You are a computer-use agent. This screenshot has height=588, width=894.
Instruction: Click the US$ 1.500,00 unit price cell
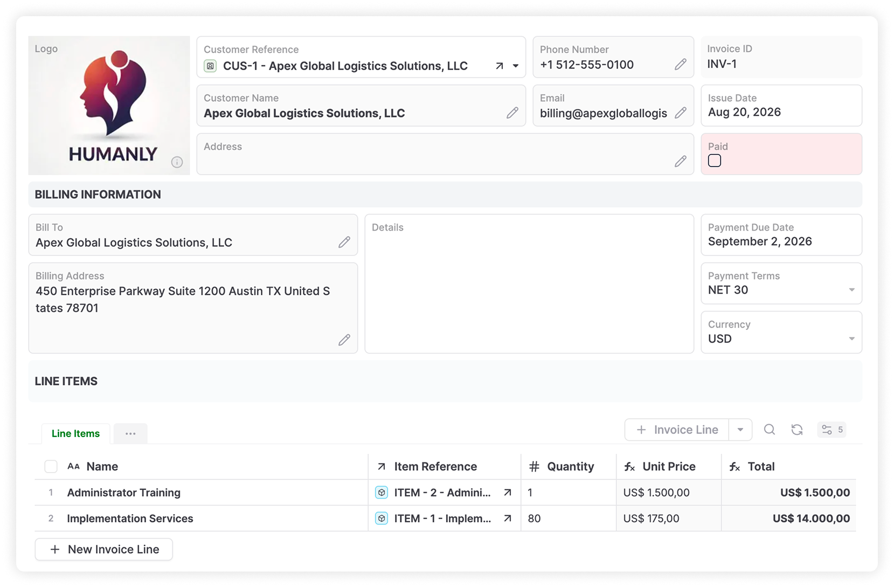tap(669, 493)
